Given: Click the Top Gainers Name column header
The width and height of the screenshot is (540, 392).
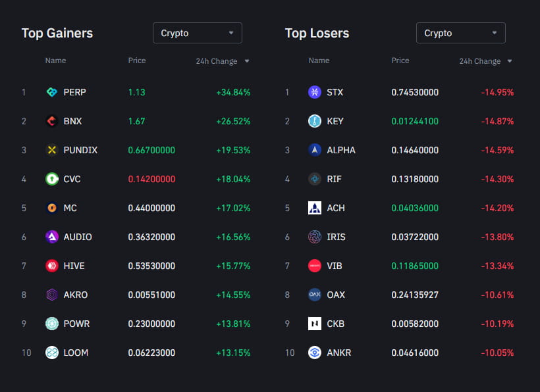Looking at the screenshot, I should tap(55, 61).
